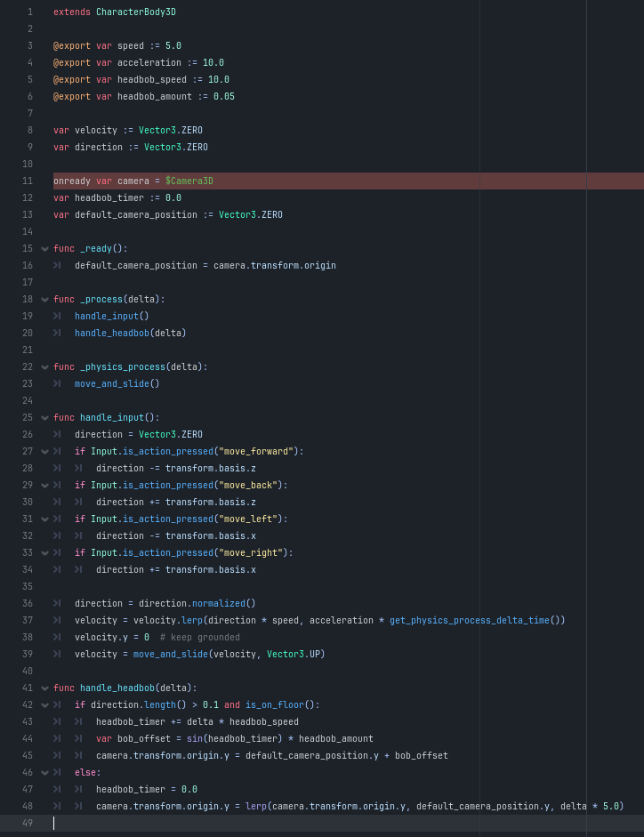Screen dimensions: 644x837
Task: Click line number 1 in the gutter
Action: (x=30, y=12)
